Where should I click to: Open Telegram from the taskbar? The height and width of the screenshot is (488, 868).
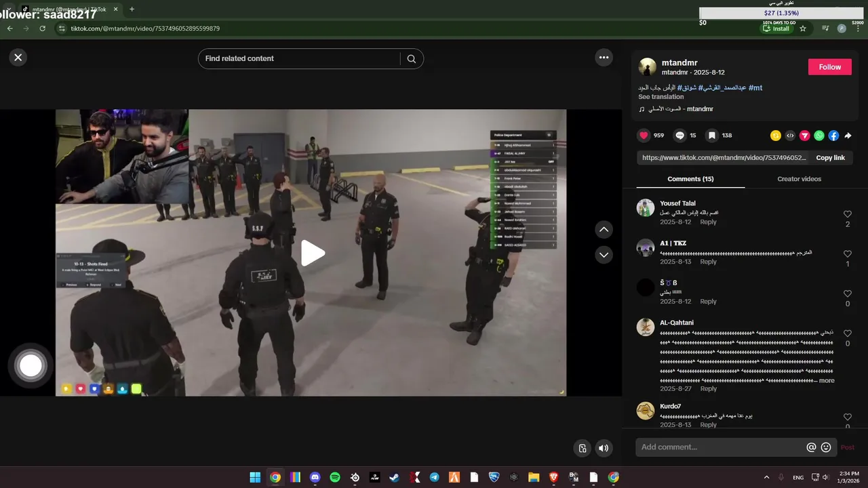point(434,477)
